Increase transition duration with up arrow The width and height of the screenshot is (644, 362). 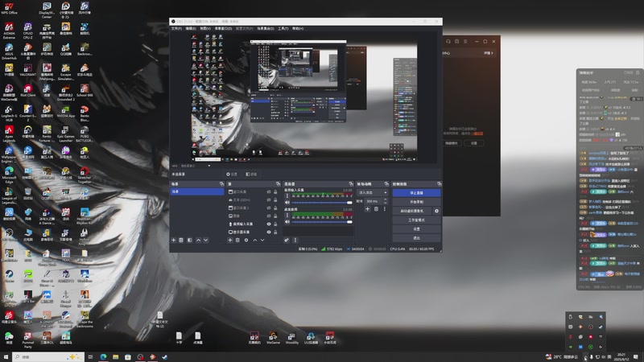(385, 200)
